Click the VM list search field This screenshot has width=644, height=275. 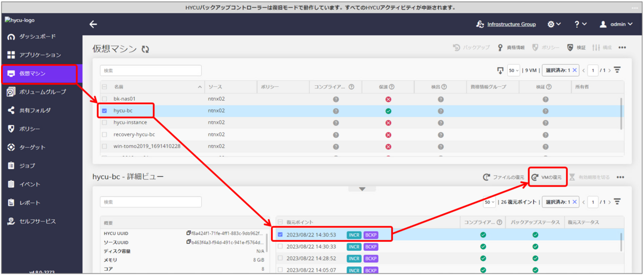click(151, 70)
